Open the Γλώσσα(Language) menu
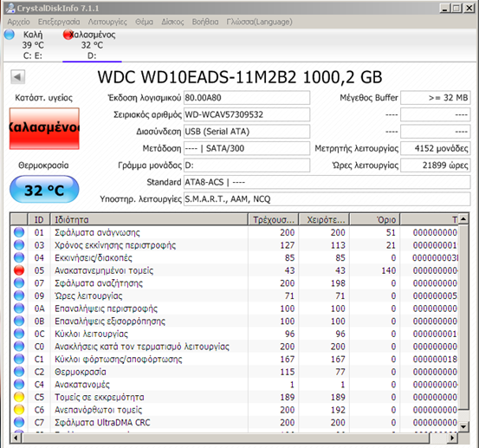Image resolution: width=479 pixels, height=448 pixels. pos(259,22)
